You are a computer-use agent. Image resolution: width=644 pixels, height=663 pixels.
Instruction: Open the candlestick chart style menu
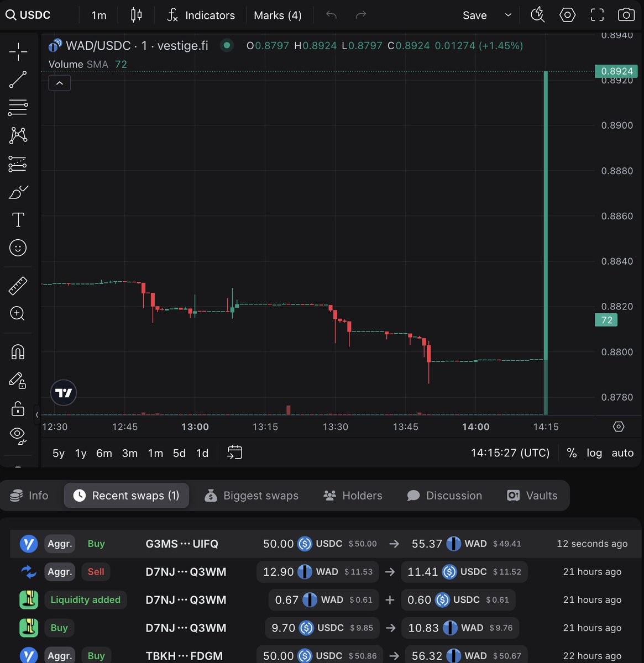tap(136, 15)
